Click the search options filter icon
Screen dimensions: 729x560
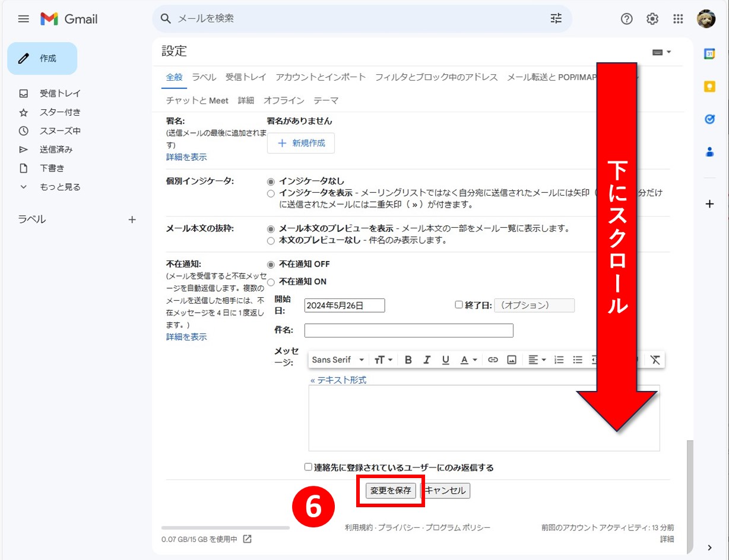point(556,19)
